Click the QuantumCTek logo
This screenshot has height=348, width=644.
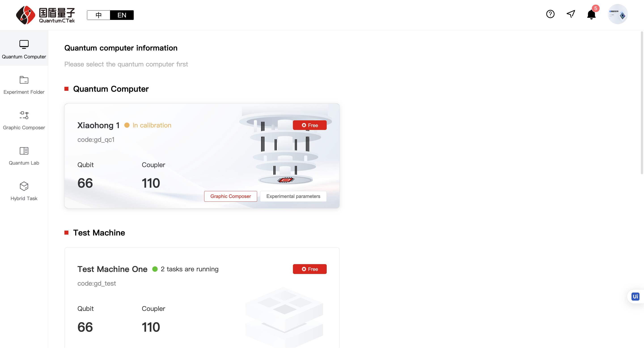pyautogui.click(x=45, y=15)
